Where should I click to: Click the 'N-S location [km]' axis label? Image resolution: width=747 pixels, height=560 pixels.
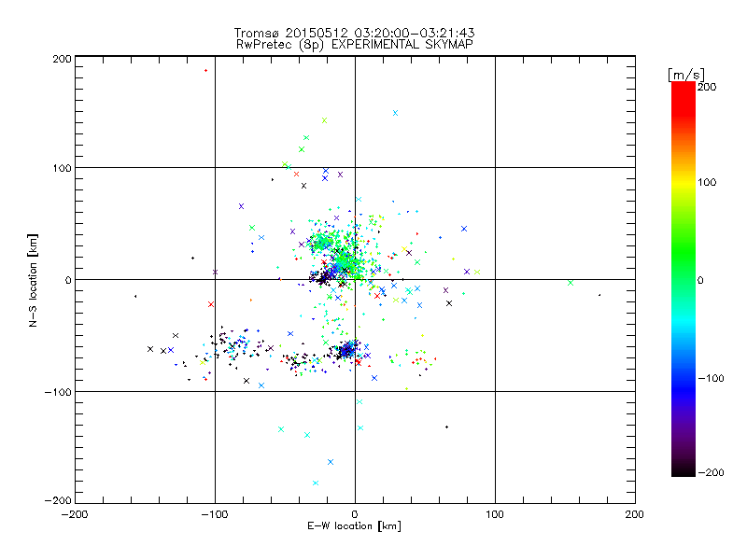tap(33, 280)
